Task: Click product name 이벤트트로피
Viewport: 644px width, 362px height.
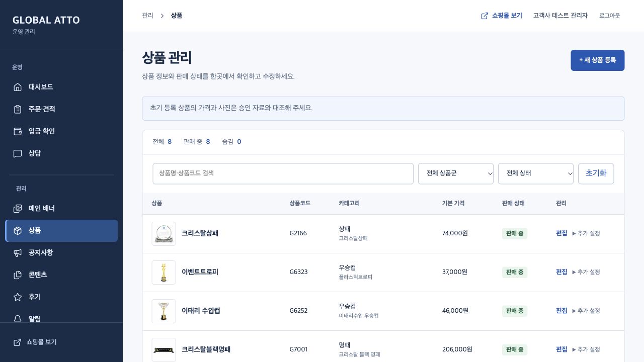Action: coord(200,272)
